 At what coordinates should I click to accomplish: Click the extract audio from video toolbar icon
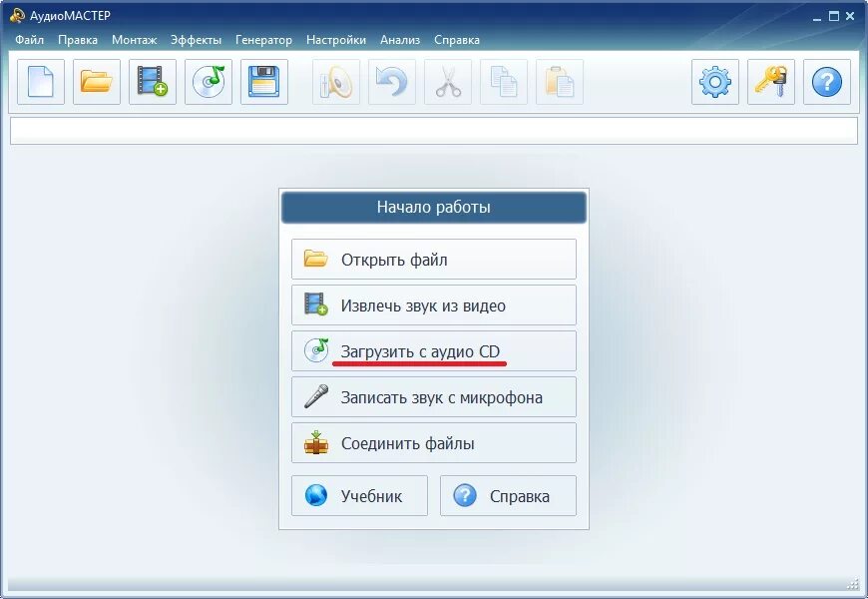(153, 82)
